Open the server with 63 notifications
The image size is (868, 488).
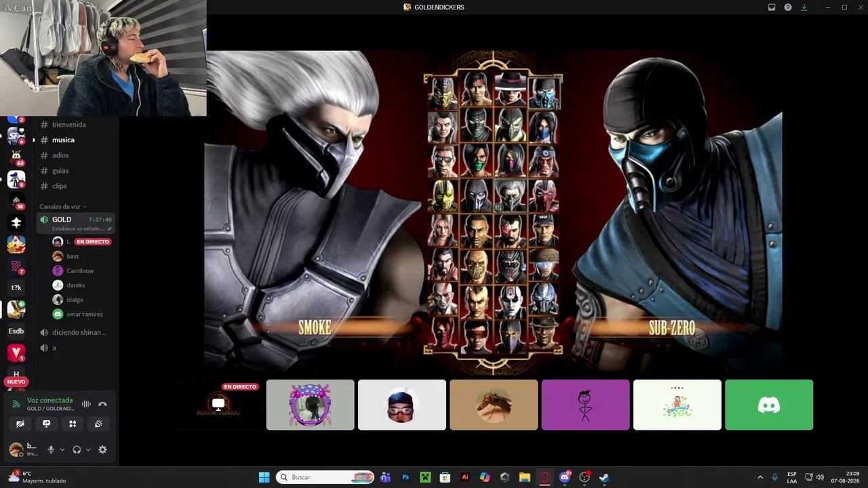tap(16, 157)
